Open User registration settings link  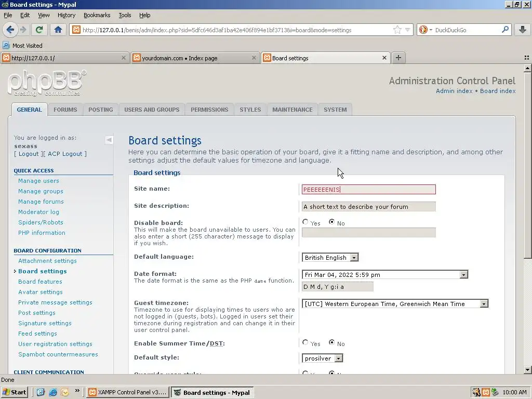(x=55, y=344)
